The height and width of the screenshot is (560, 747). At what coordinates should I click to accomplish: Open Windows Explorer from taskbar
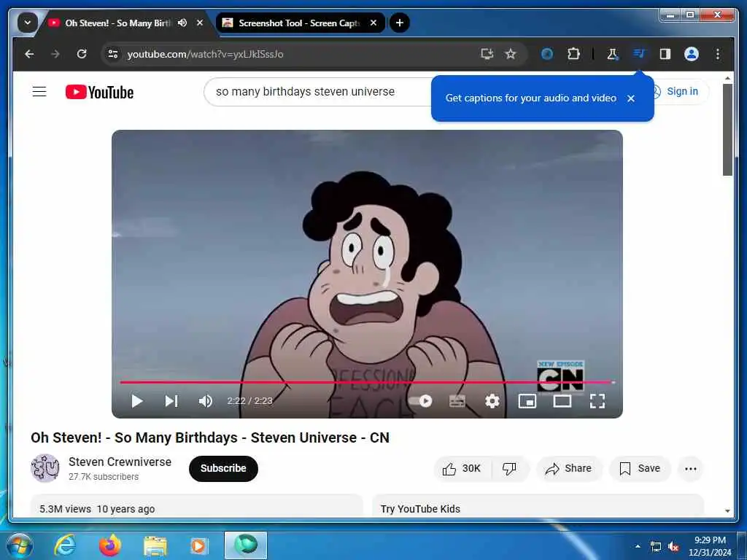(x=155, y=545)
